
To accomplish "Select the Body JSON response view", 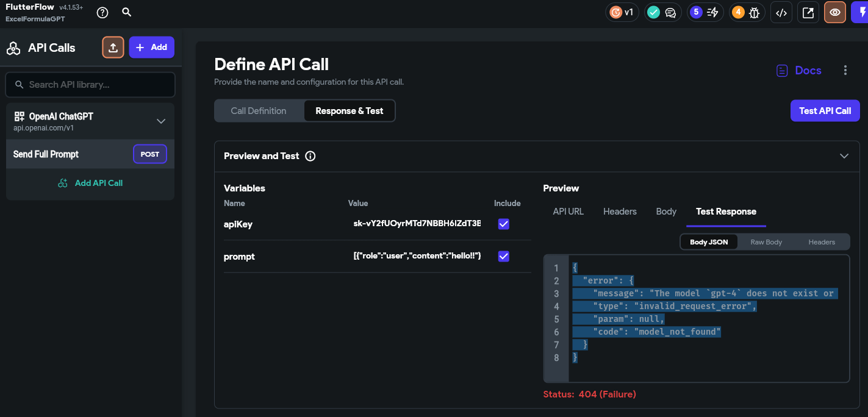I will pos(709,242).
